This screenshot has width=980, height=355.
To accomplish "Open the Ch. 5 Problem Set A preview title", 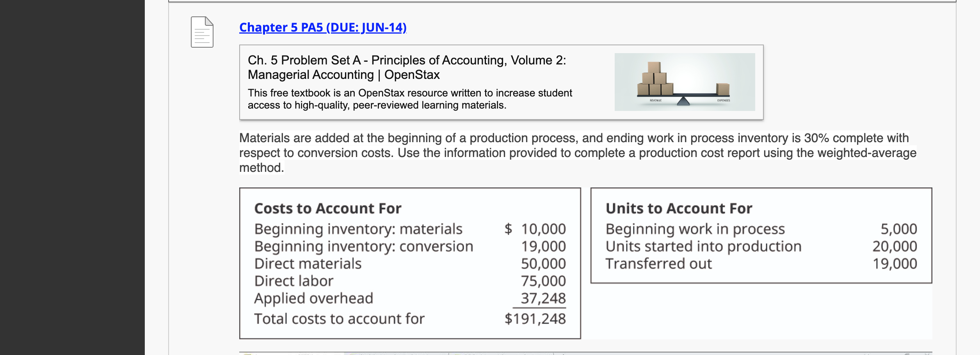I will 406,67.
